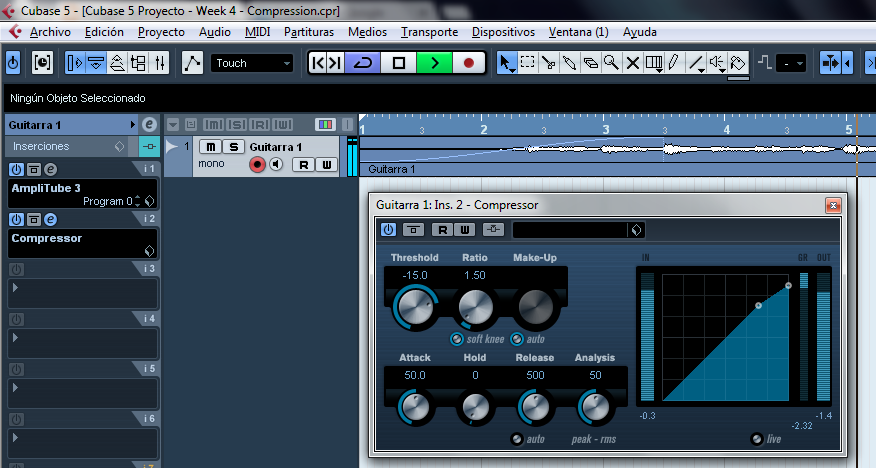876x468 pixels.
Task: Toggle monitor speaker on Guitarra 1 track
Action: click(276, 164)
